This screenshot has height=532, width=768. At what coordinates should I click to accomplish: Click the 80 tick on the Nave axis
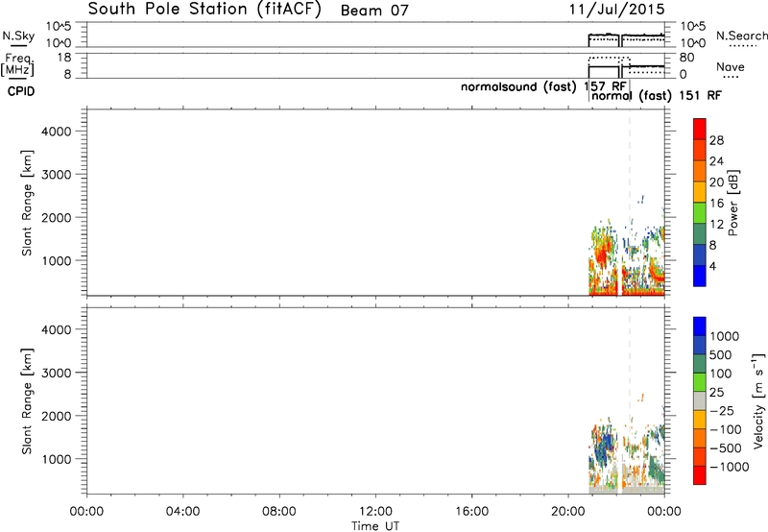pos(687,58)
